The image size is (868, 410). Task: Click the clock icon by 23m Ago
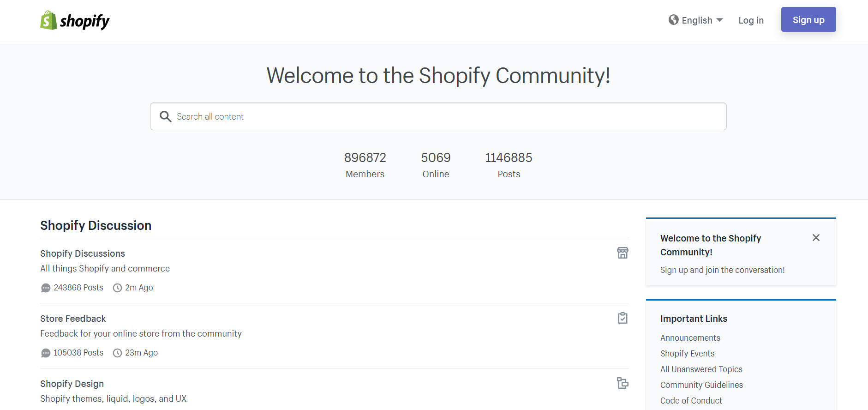click(x=118, y=353)
